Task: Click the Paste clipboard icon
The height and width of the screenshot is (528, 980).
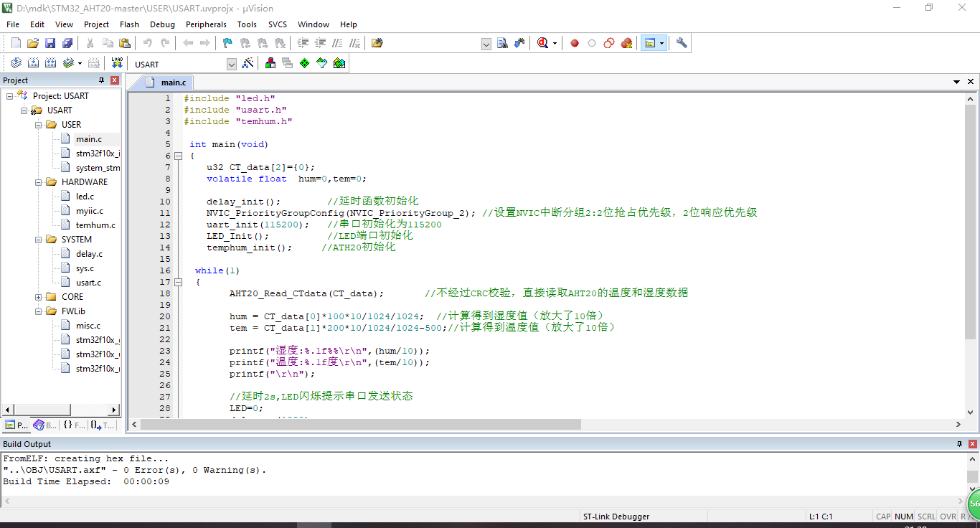Action: pos(125,43)
